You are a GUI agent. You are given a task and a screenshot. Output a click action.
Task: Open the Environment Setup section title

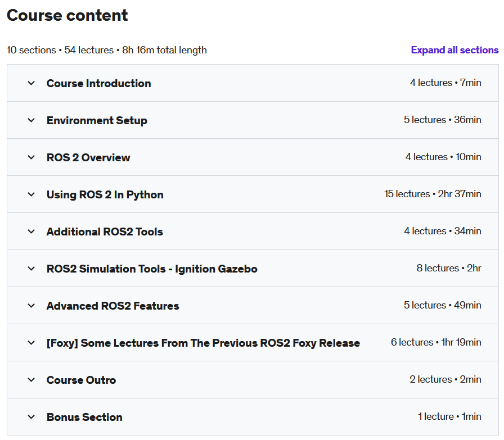coord(97,120)
